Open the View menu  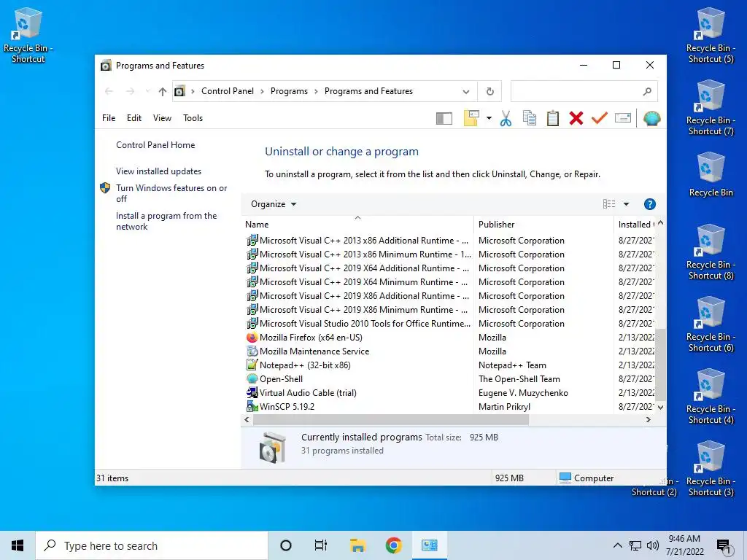pos(162,118)
